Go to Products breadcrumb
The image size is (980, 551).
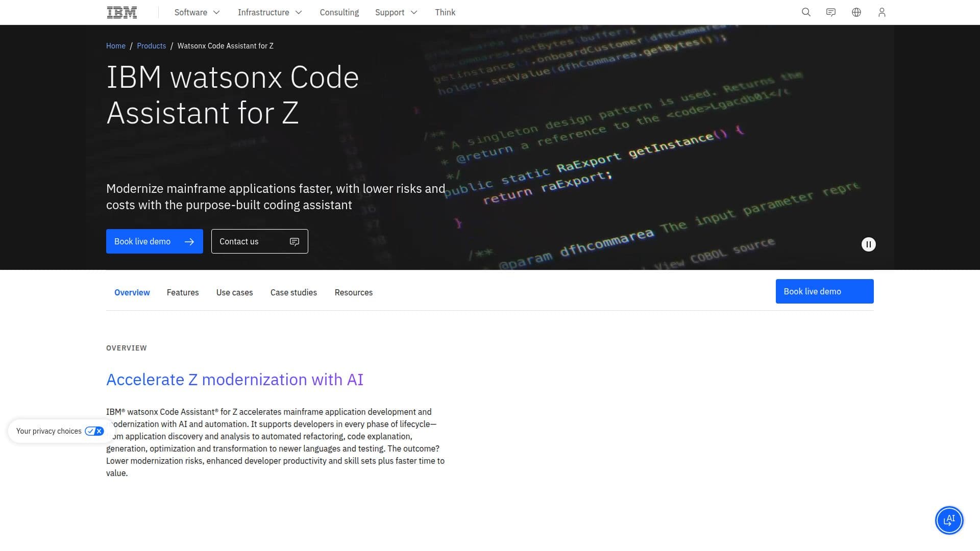click(151, 46)
